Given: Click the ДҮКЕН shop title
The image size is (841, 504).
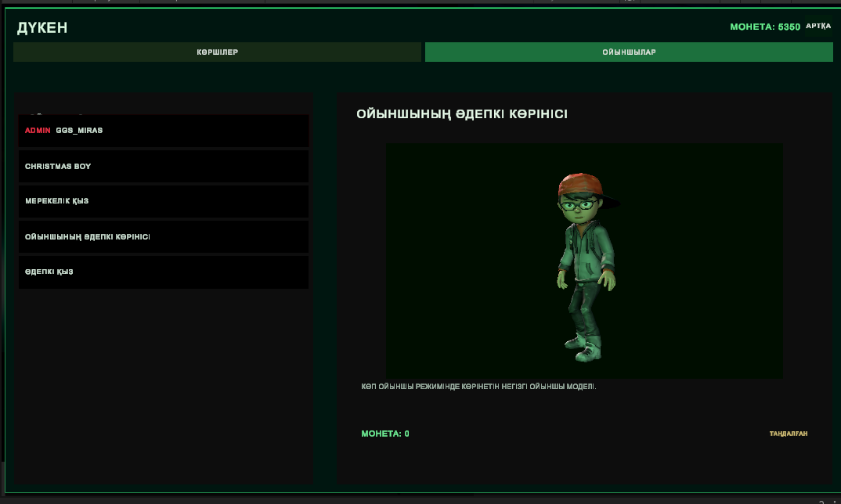Looking at the screenshot, I should point(42,28).
